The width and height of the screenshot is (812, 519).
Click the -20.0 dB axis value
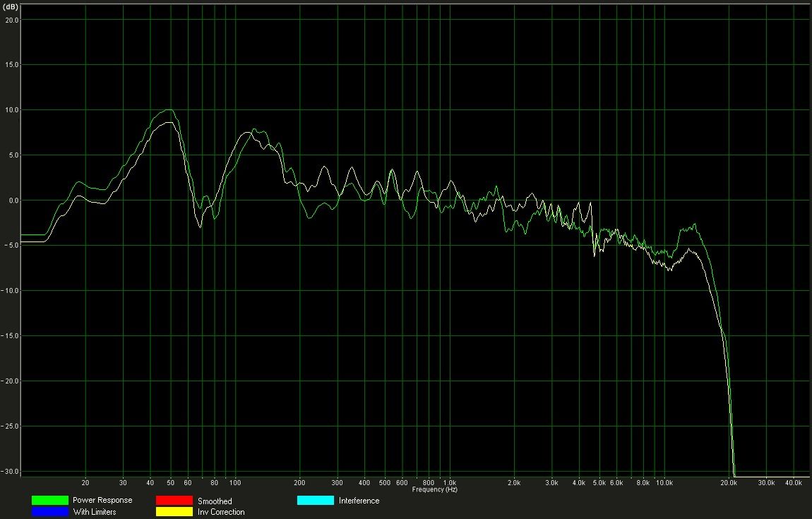pyautogui.click(x=10, y=381)
